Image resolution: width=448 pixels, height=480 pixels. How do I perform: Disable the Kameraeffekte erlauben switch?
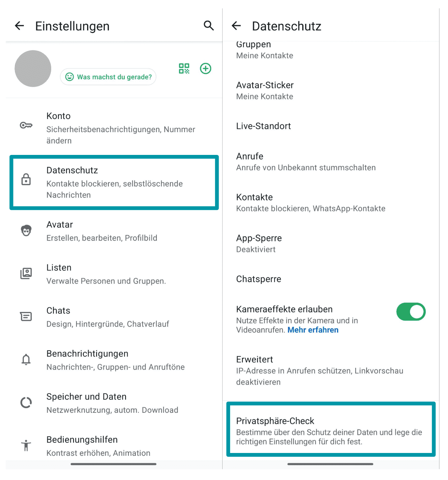point(411,312)
